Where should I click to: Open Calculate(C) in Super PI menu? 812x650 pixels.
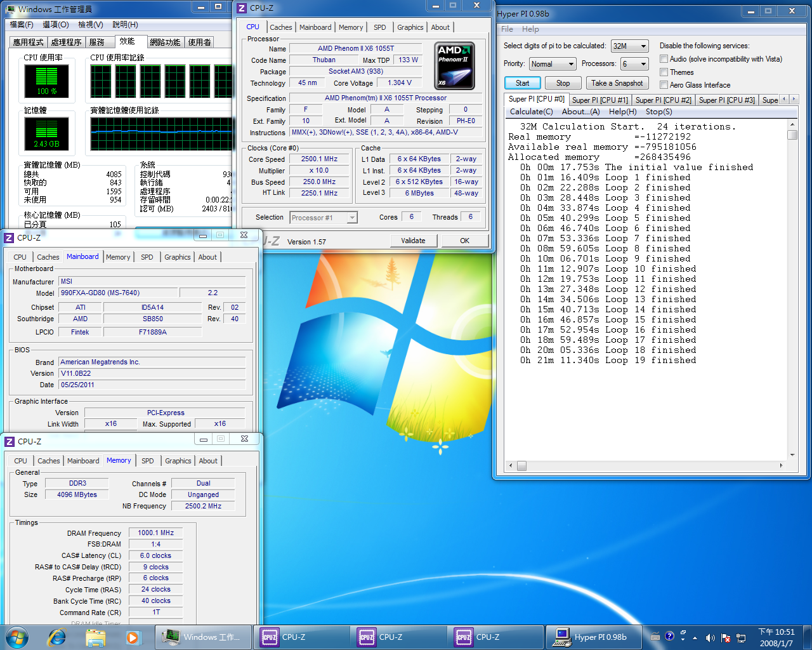[x=531, y=112]
